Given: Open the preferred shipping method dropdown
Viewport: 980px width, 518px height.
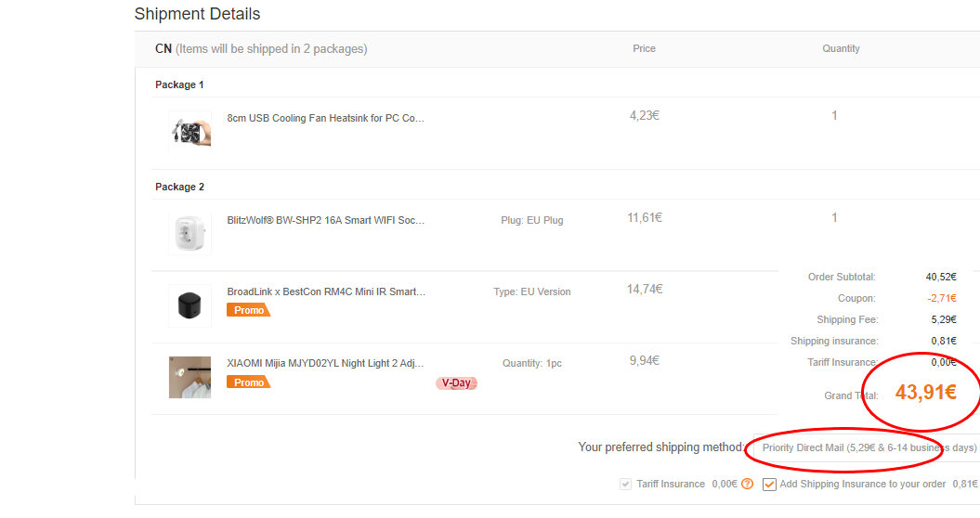Looking at the screenshot, I should coord(867,447).
